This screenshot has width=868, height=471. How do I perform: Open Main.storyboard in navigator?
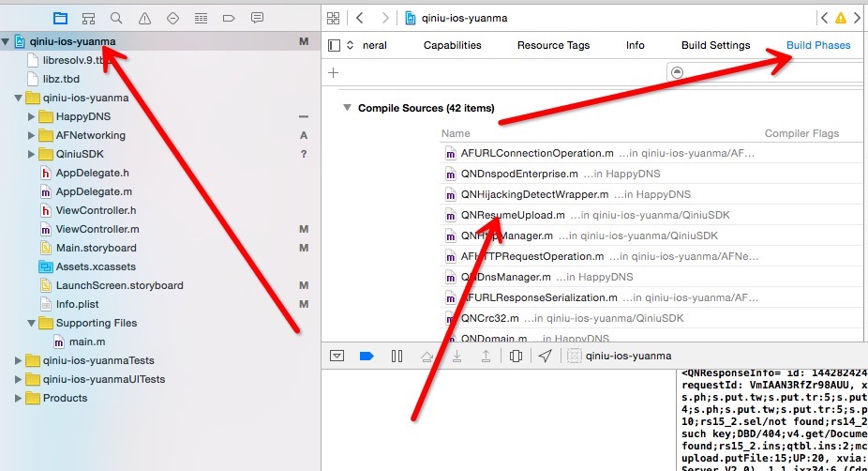(96, 249)
